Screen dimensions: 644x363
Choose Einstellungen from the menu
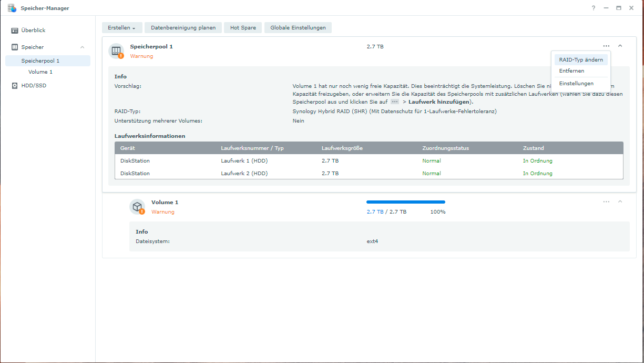click(x=581, y=84)
